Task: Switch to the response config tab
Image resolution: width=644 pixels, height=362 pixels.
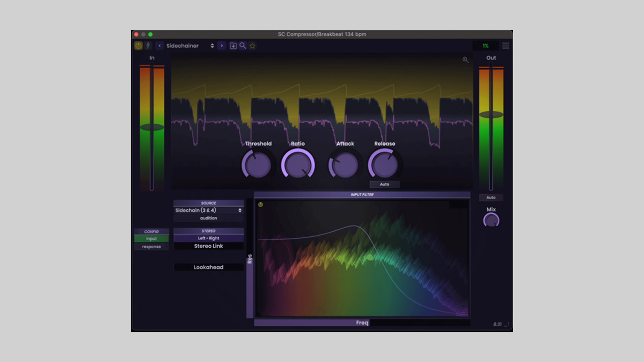Action: [151, 247]
